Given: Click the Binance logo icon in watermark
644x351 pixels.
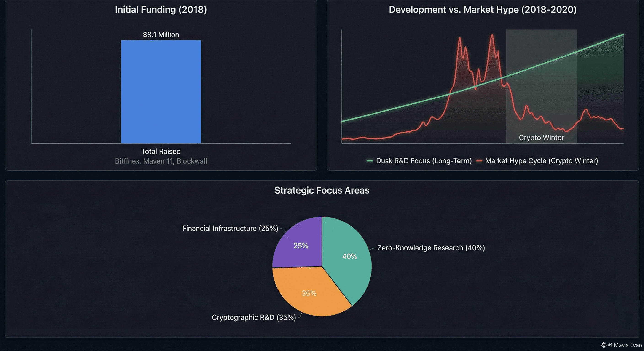Looking at the screenshot, I should [x=604, y=345].
